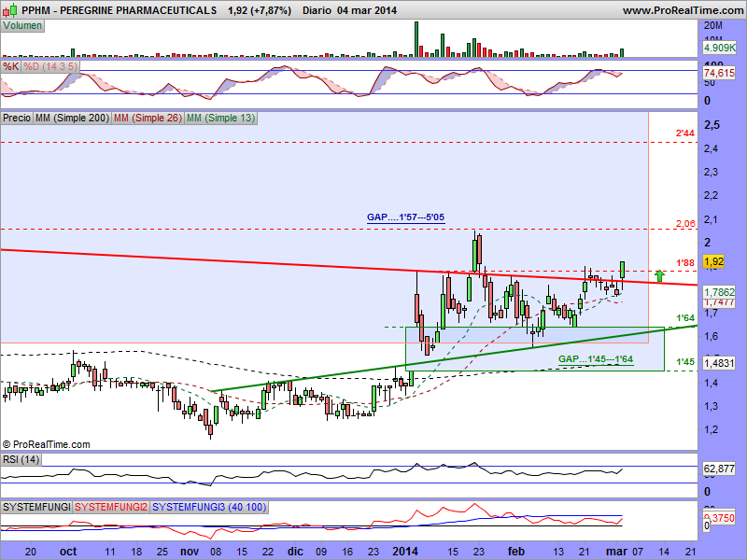Click the 74,615 stochastic value tag
747x560 pixels.
coord(717,73)
